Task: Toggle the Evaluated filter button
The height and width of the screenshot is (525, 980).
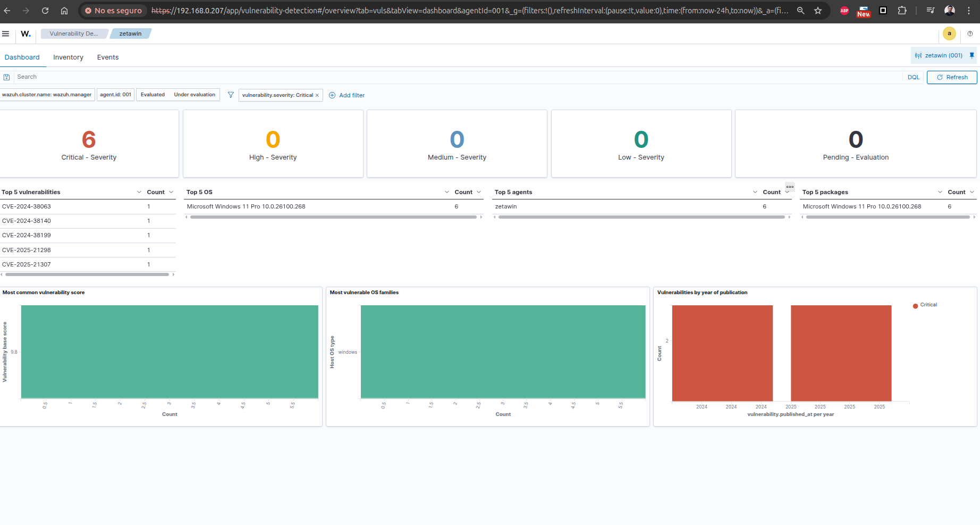Action: pos(153,95)
